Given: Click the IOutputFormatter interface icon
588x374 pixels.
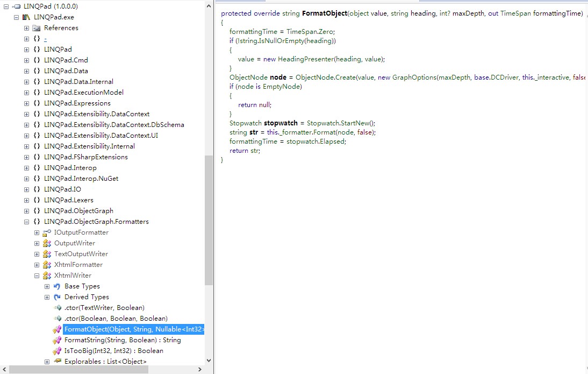Looking at the screenshot, I should click(x=47, y=233).
